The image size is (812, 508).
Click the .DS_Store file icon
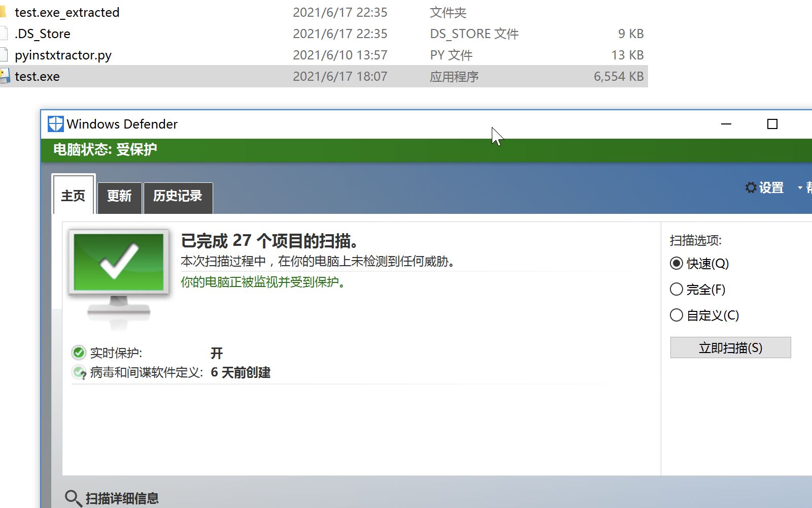4,34
